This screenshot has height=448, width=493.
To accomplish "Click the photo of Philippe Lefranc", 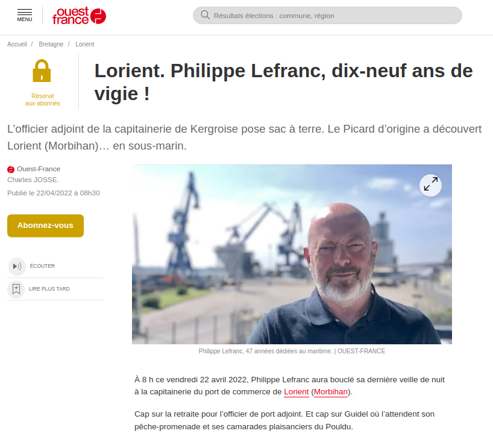I will 292,254.
